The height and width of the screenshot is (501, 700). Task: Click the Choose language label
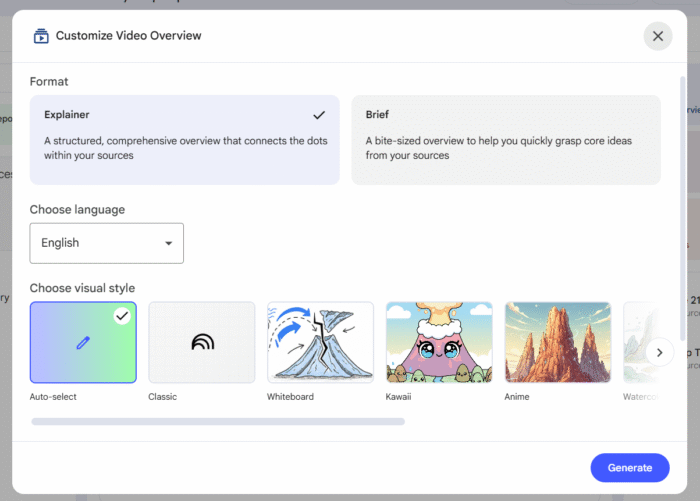point(77,210)
